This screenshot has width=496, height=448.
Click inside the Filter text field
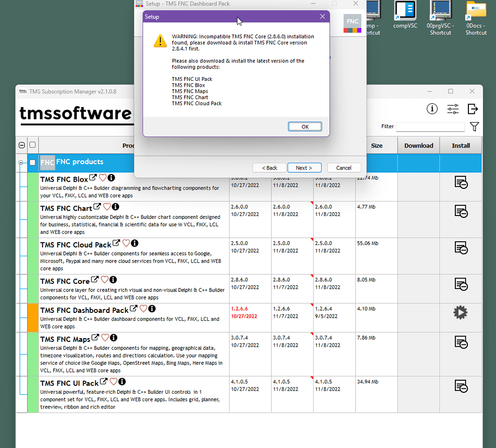point(430,126)
